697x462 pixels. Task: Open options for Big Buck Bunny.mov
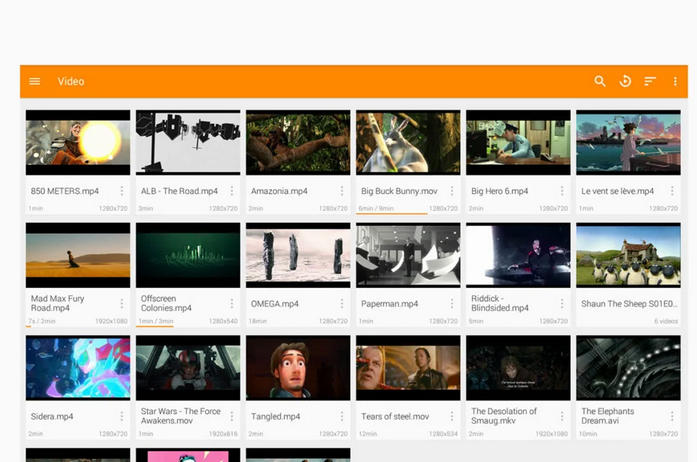(x=452, y=191)
